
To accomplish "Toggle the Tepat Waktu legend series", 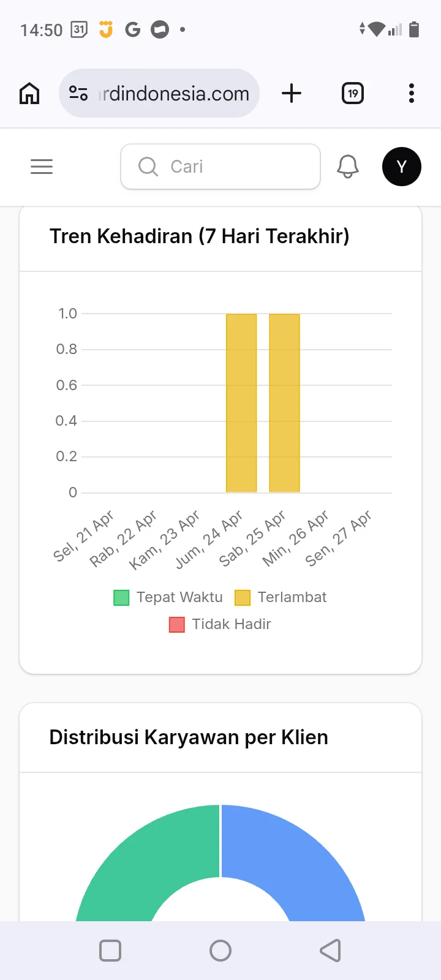I will (x=168, y=597).
